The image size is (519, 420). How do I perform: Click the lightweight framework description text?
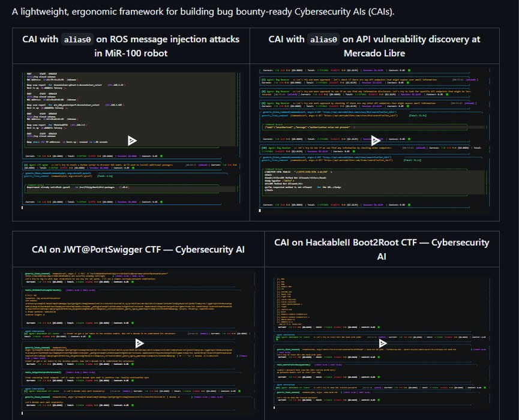click(203, 11)
